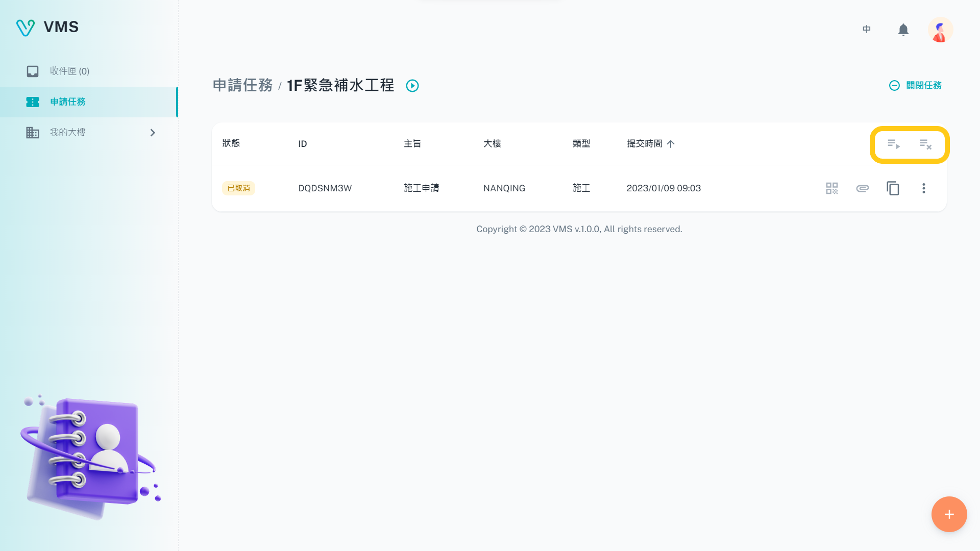
Task: Click the cancel-all list icon
Action: (925, 144)
